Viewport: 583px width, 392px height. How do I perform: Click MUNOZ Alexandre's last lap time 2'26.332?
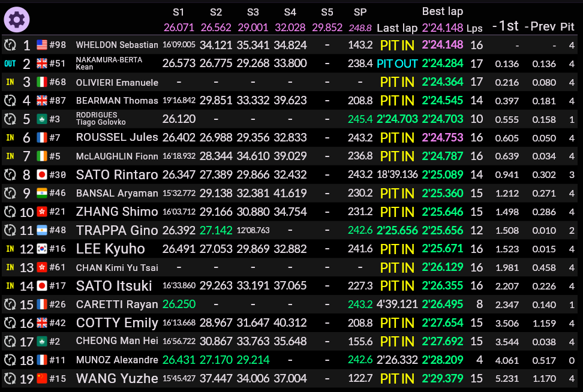pos(396,360)
